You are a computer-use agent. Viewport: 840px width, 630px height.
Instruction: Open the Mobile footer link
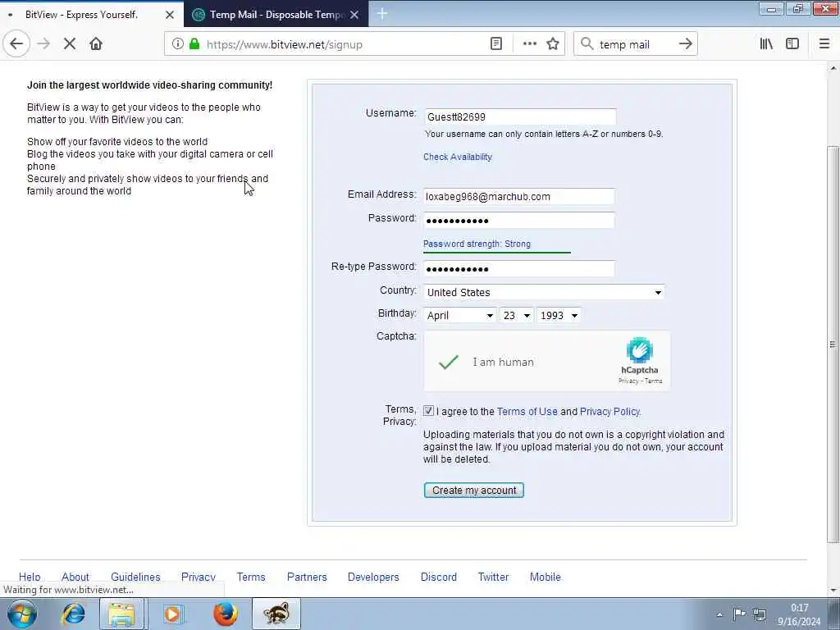(x=546, y=577)
